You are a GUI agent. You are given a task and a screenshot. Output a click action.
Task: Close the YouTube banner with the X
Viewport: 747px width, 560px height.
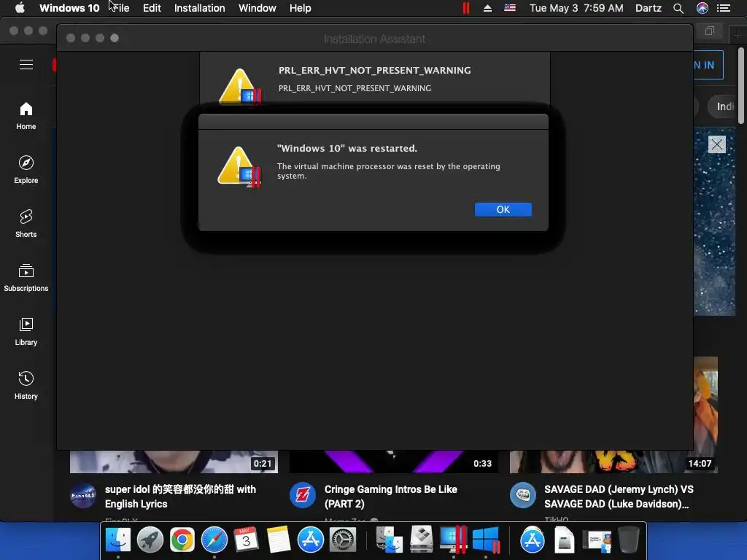(x=716, y=144)
